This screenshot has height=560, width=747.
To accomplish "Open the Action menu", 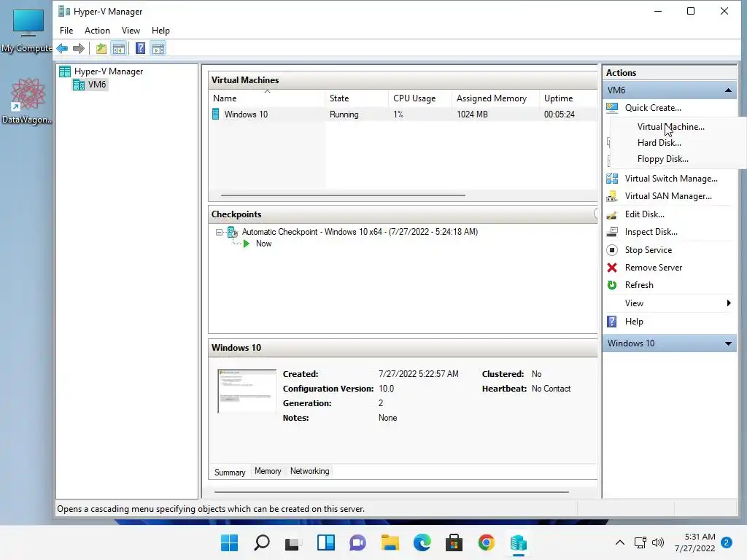I will tap(97, 31).
